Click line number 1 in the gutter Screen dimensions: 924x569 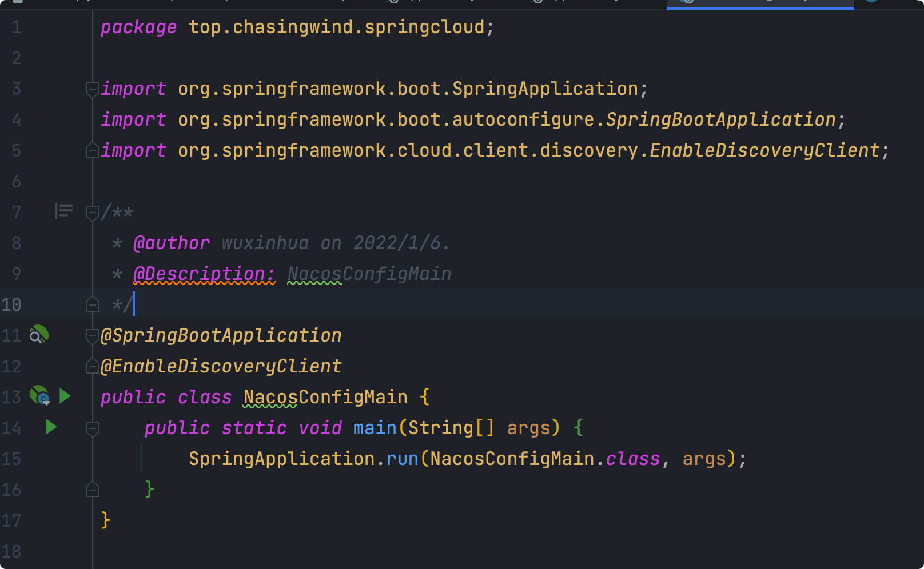(x=17, y=27)
